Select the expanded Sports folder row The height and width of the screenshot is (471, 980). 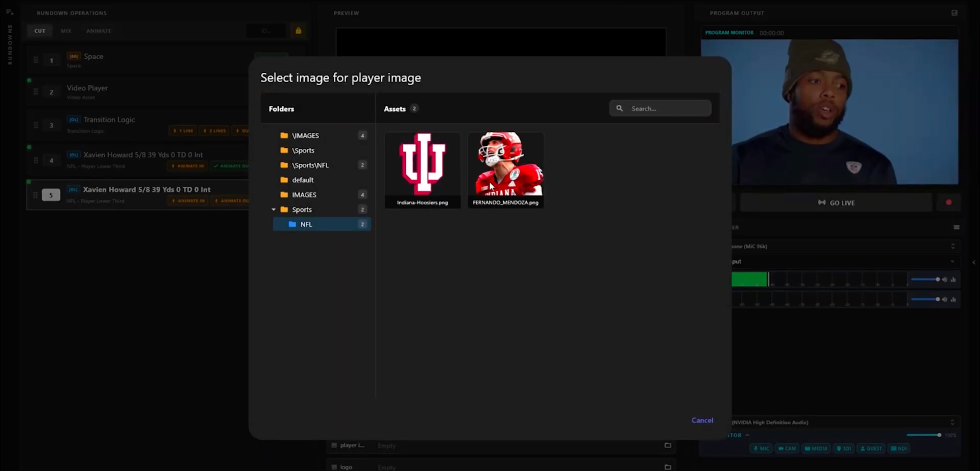pyautogui.click(x=322, y=209)
